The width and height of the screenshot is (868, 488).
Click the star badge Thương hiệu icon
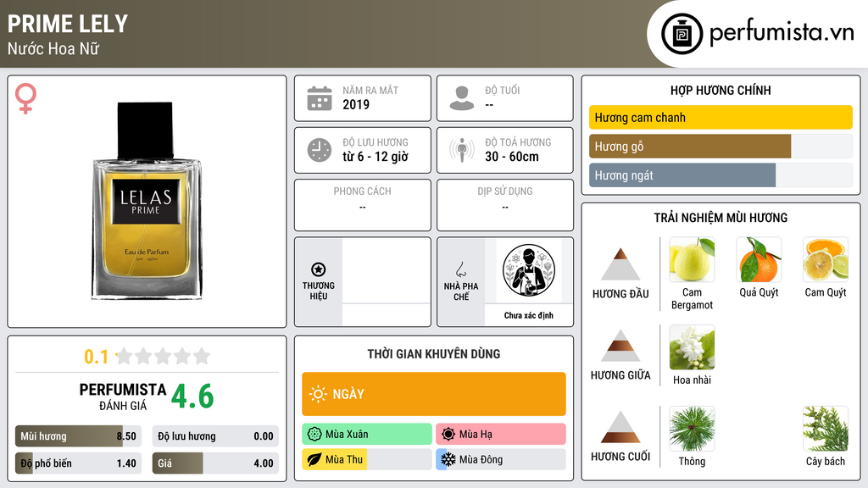(x=319, y=269)
